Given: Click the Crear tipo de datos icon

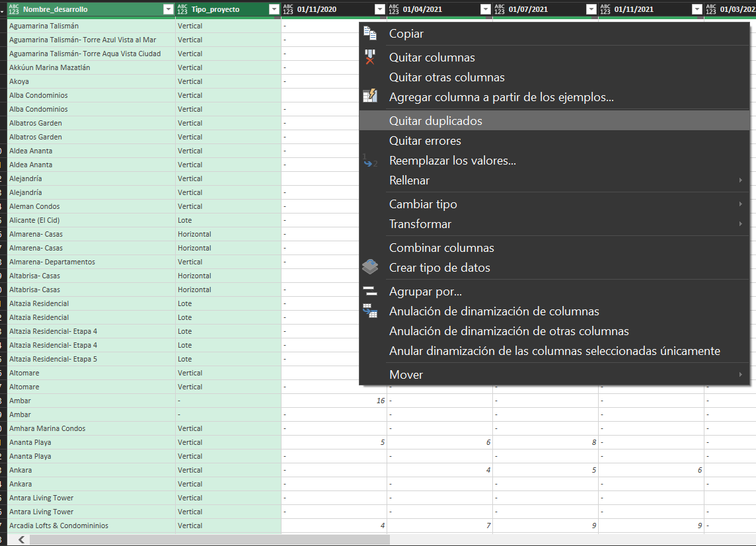Looking at the screenshot, I should tap(370, 267).
